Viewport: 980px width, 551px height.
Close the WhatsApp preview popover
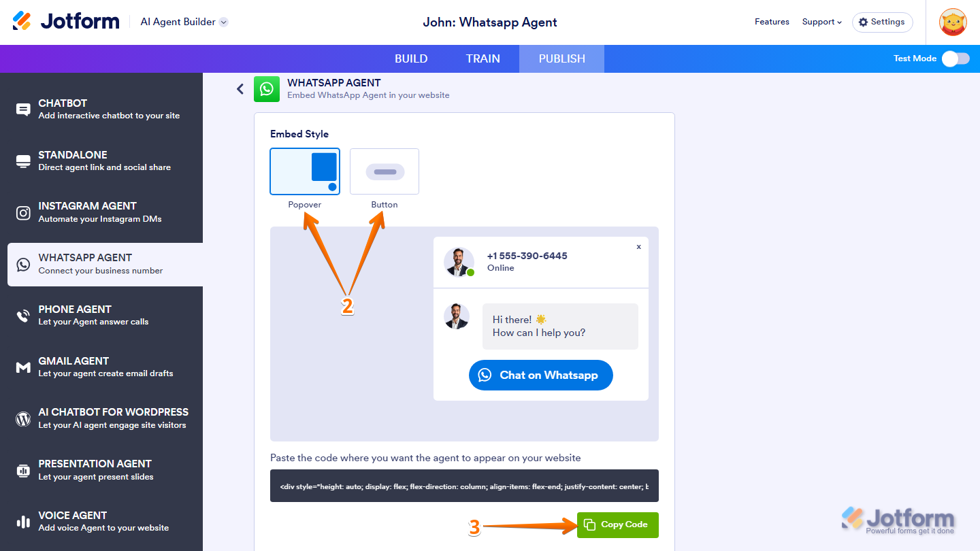tap(638, 247)
